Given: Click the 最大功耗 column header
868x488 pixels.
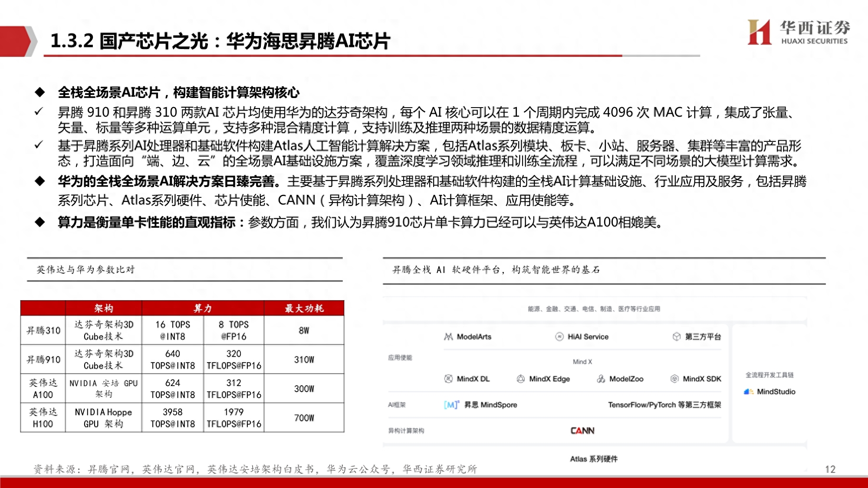Looking at the screenshot, I should 304,308.
